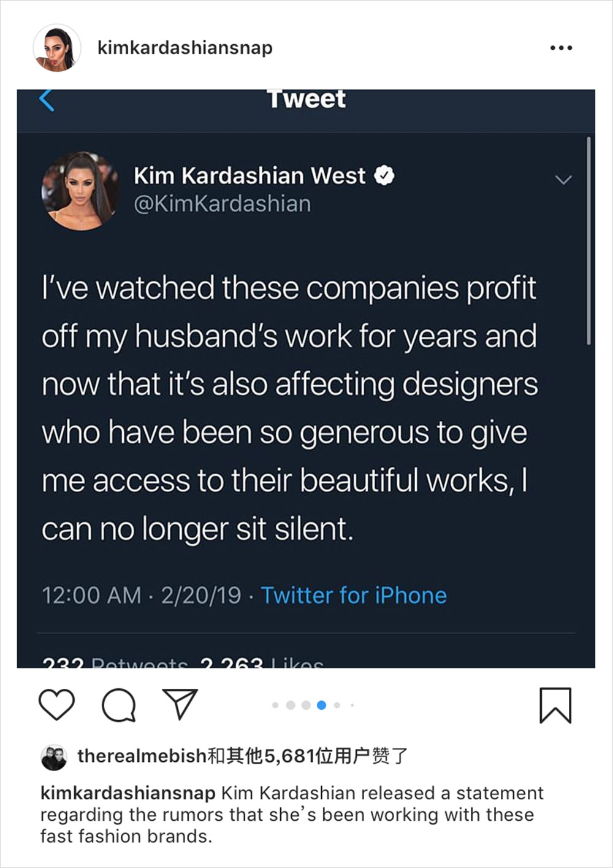The height and width of the screenshot is (868, 613).
Task: Open comments with the speech bubble icon
Action: [x=118, y=705]
